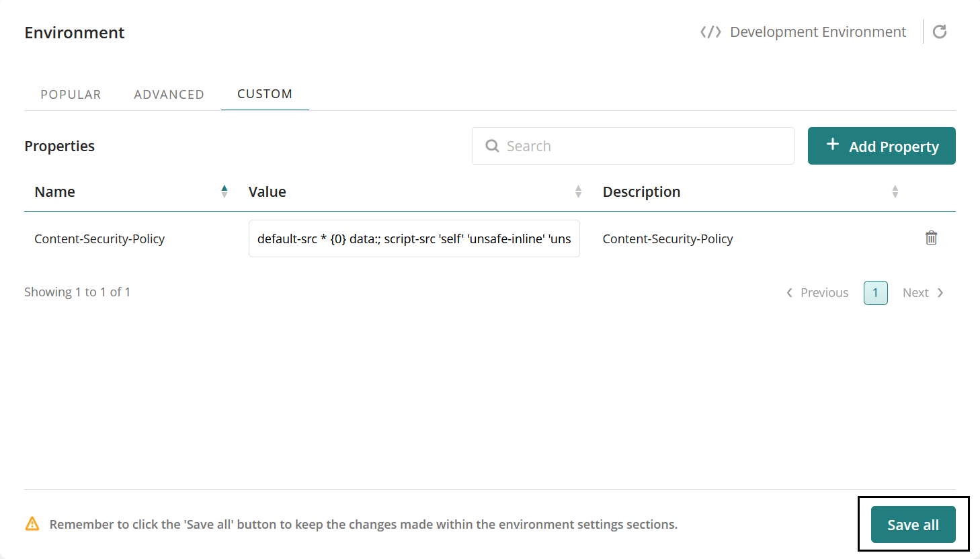
Task: Click the Development Environment label
Action: tap(818, 32)
